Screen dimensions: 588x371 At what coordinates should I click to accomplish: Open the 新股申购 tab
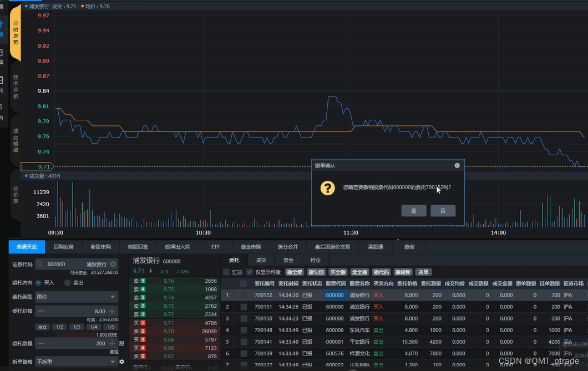(x=100, y=247)
